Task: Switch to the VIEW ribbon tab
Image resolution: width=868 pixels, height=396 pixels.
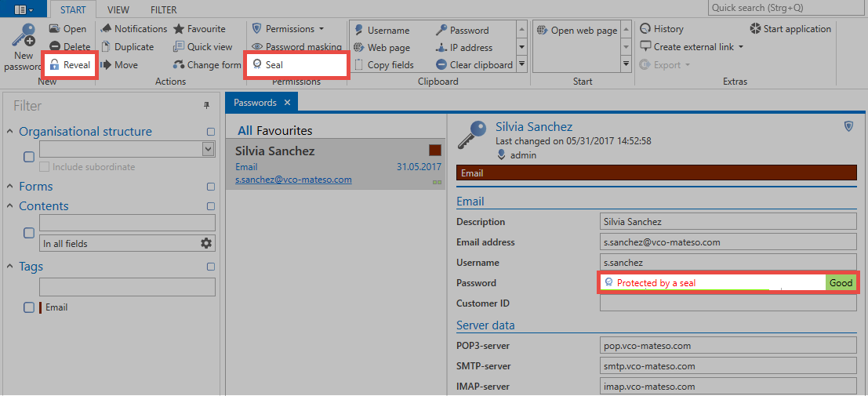Action: click(118, 10)
